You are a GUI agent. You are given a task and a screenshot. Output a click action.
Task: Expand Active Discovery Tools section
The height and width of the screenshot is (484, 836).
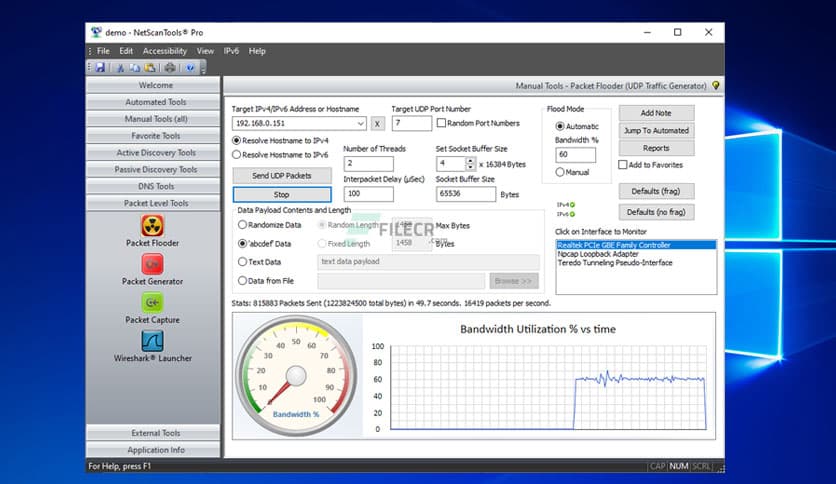(x=153, y=152)
